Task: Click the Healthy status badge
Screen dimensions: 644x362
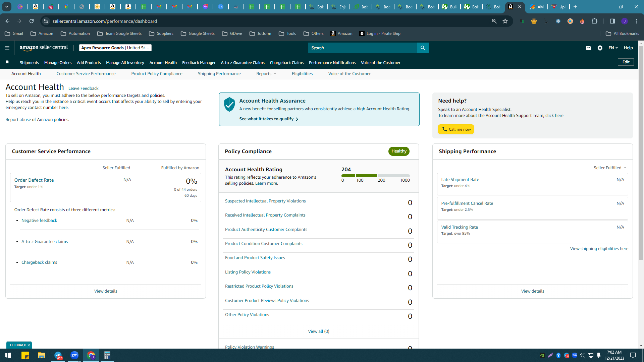Action: (399, 151)
